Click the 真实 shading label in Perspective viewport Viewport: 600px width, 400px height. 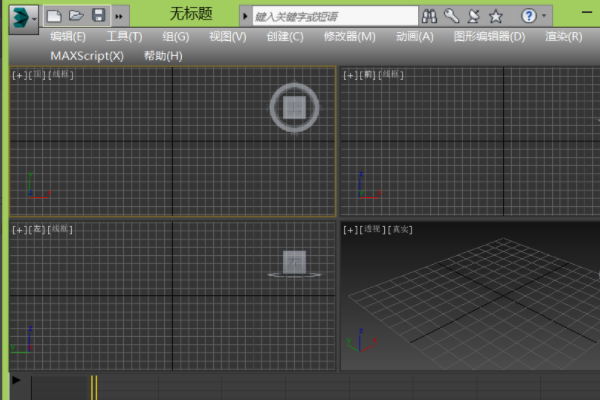coord(400,230)
